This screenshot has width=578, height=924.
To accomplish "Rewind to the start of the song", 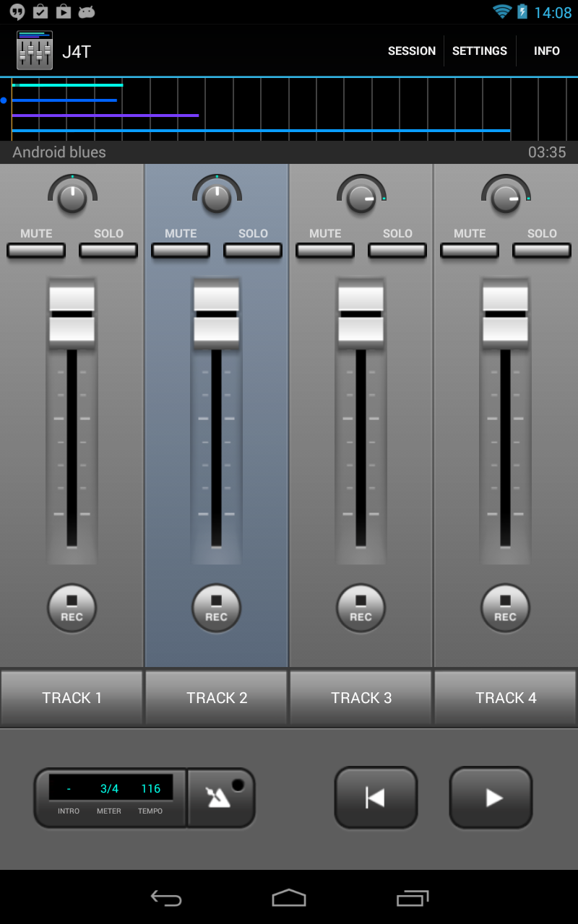I will coord(376,797).
